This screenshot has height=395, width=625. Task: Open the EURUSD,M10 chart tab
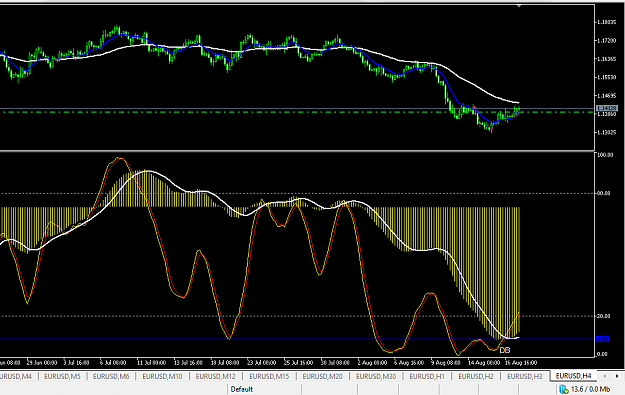(162, 376)
